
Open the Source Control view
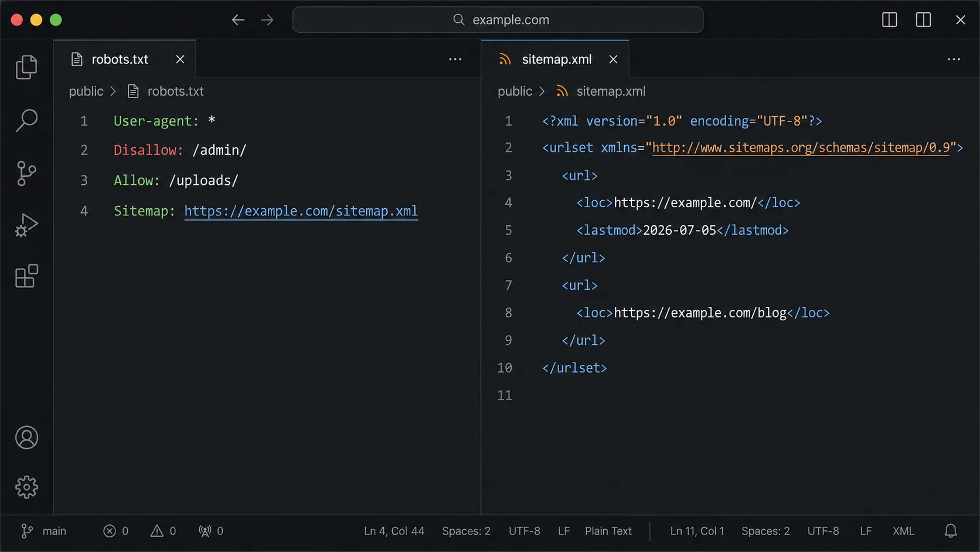coord(26,174)
